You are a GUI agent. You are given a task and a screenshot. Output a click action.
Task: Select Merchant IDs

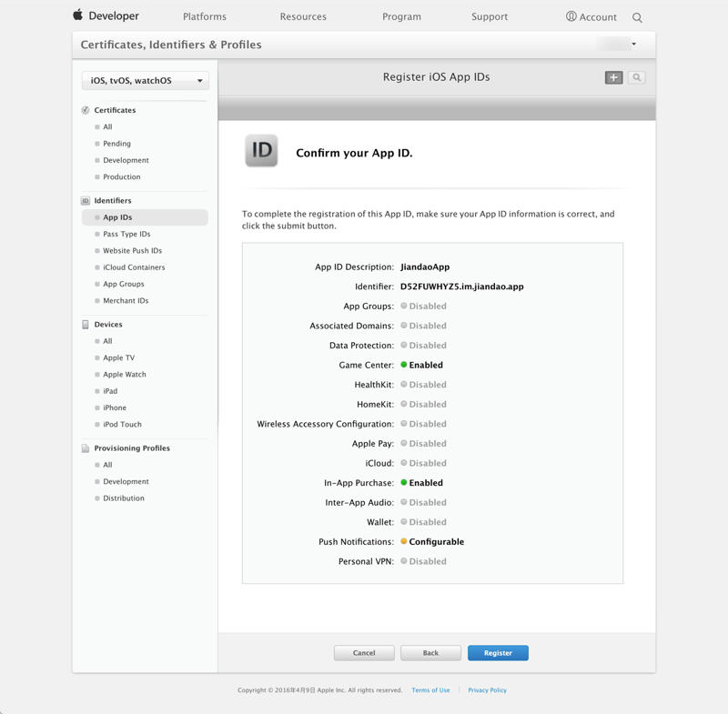click(x=126, y=301)
